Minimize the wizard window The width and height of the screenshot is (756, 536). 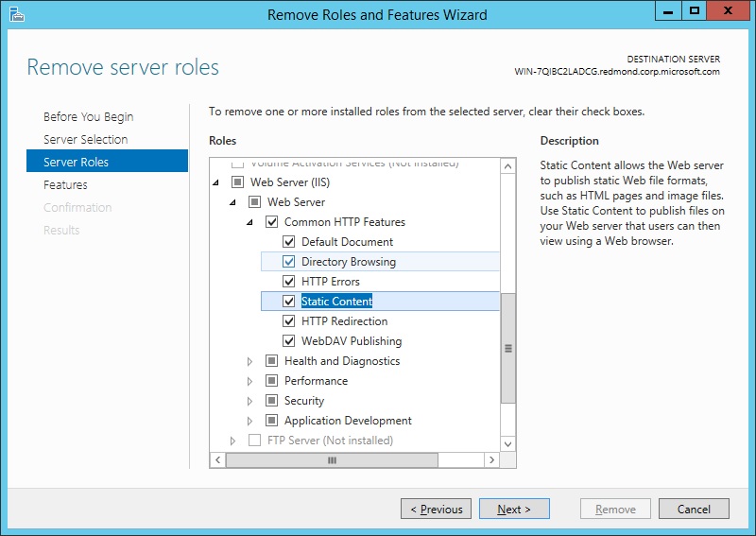point(668,10)
